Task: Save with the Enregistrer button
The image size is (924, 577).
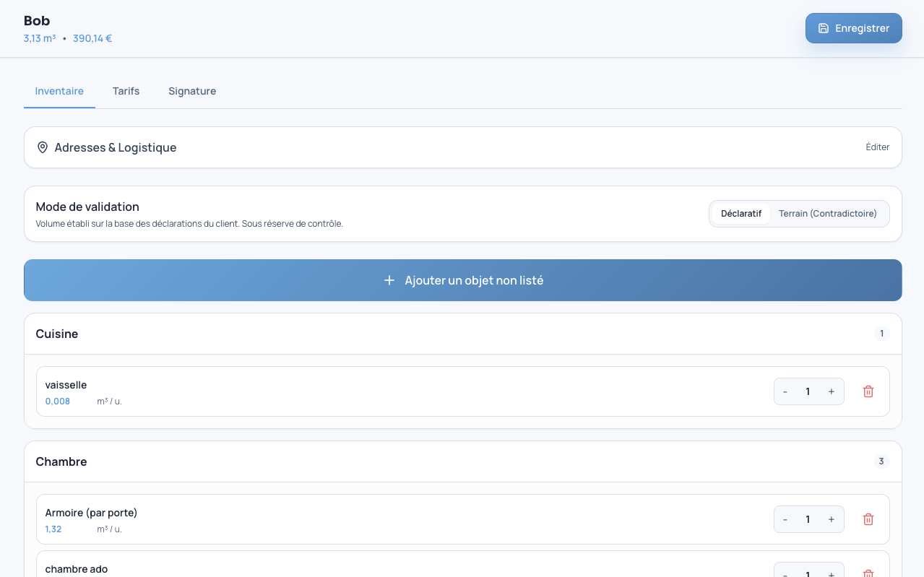Action: [x=854, y=28]
